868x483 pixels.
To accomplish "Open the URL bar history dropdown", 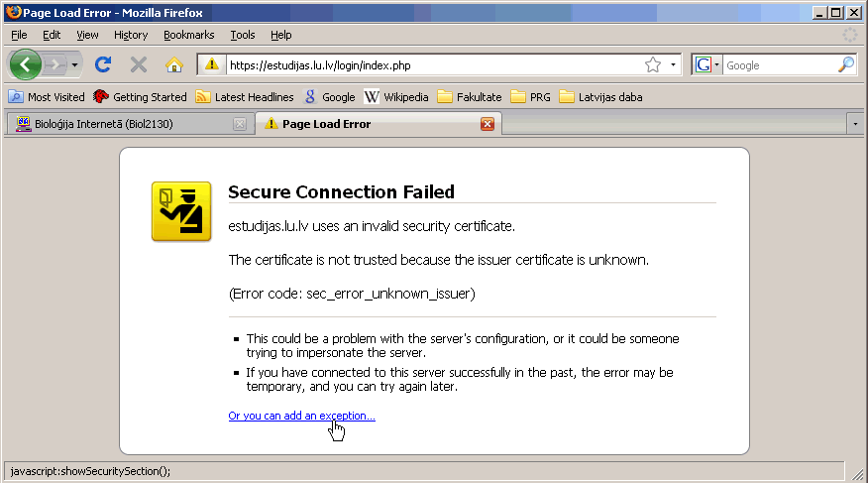I will click(673, 64).
